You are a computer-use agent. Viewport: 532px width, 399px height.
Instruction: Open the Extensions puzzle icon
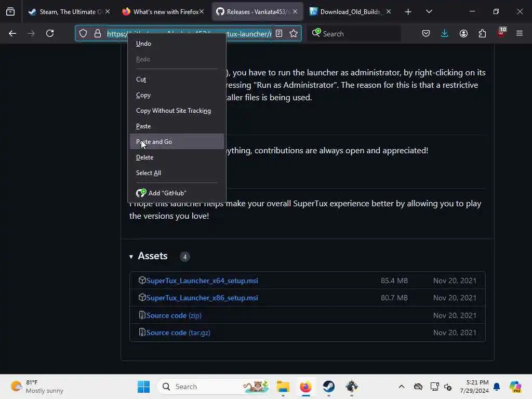point(482,33)
